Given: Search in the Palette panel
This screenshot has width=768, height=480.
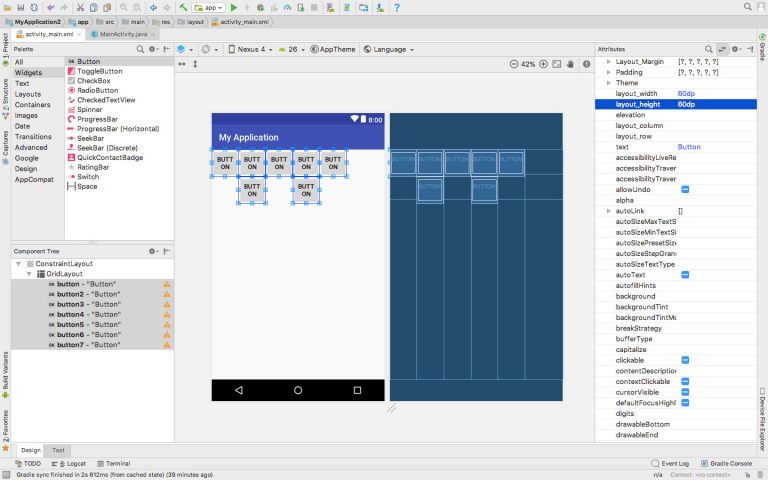Looking at the screenshot, I should coord(140,49).
